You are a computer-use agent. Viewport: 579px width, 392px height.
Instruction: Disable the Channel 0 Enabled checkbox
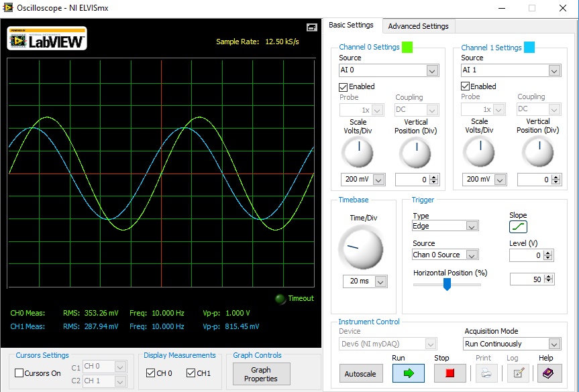pyautogui.click(x=344, y=86)
